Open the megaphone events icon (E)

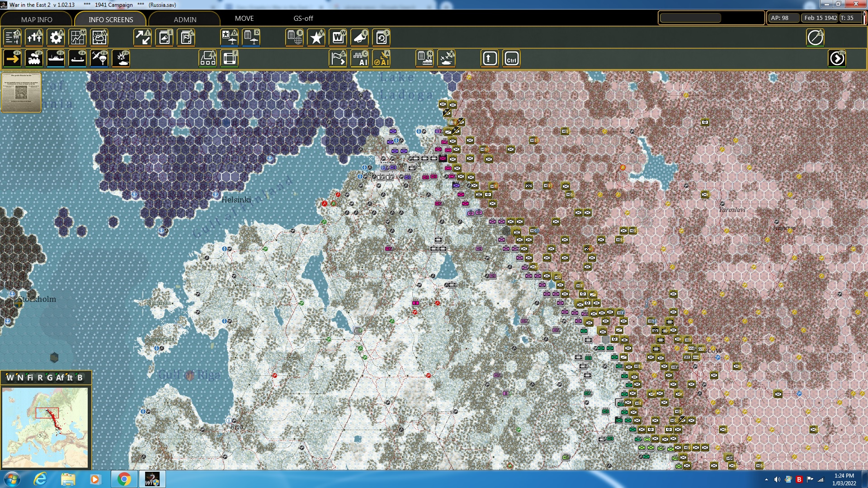(x=359, y=38)
